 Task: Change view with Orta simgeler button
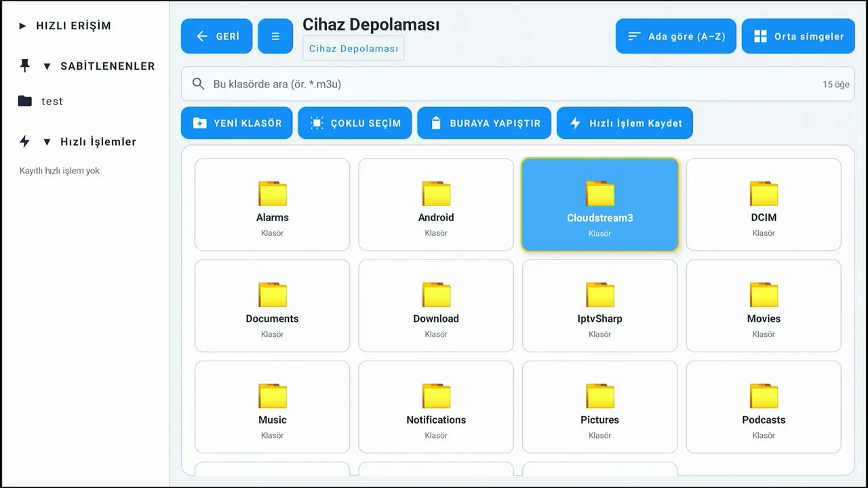pos(798,36)
